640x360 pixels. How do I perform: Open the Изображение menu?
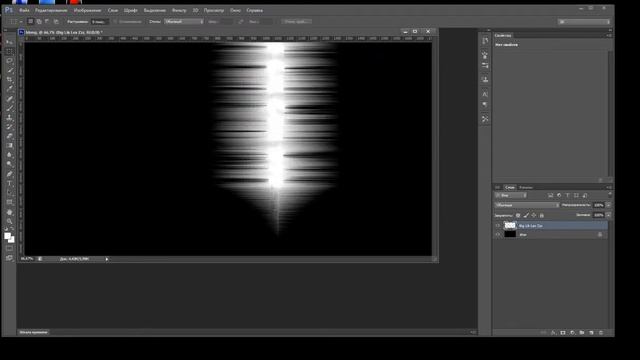(x=87, y=10)
